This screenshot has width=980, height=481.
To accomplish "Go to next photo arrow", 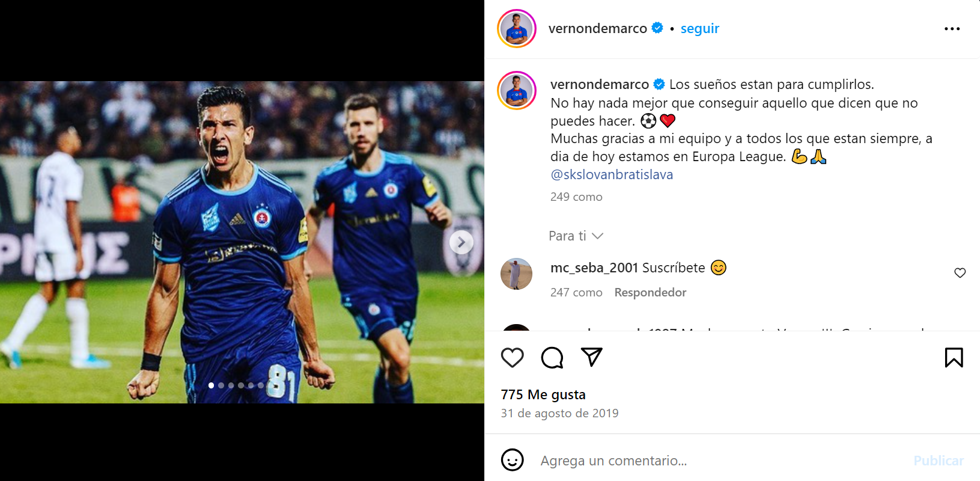I will 461,242.
